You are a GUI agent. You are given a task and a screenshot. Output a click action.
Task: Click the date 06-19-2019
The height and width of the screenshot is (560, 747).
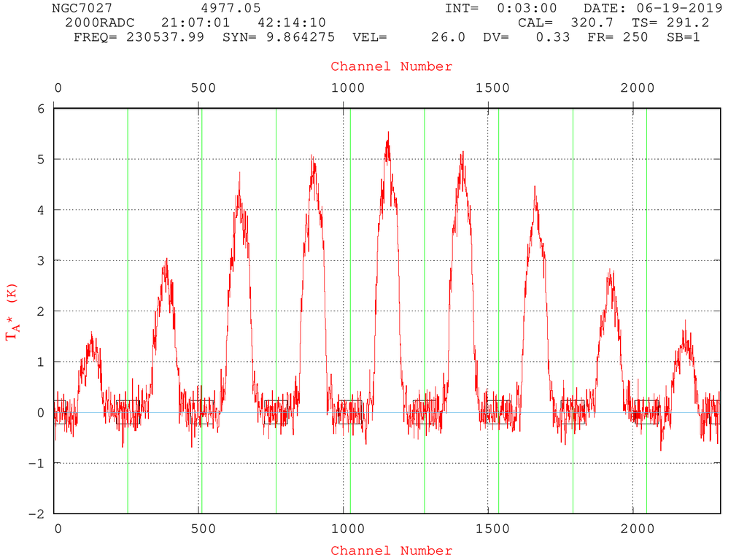[x=679, y=8]
